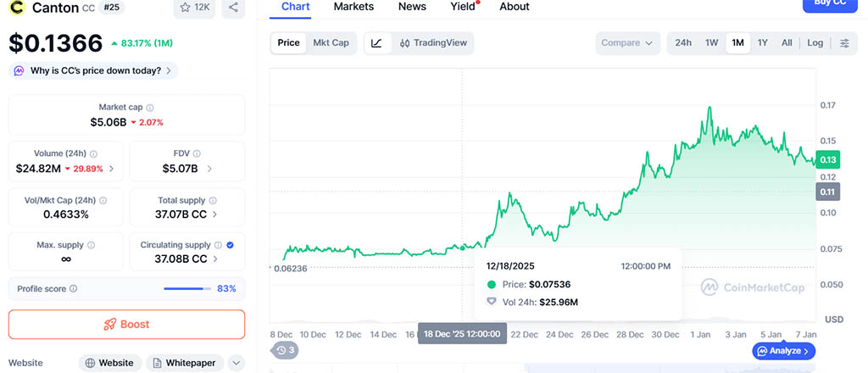Select the 1Y time range
Image resolution: width=868 pixels, height=373 pixels.
click(762, 43)
